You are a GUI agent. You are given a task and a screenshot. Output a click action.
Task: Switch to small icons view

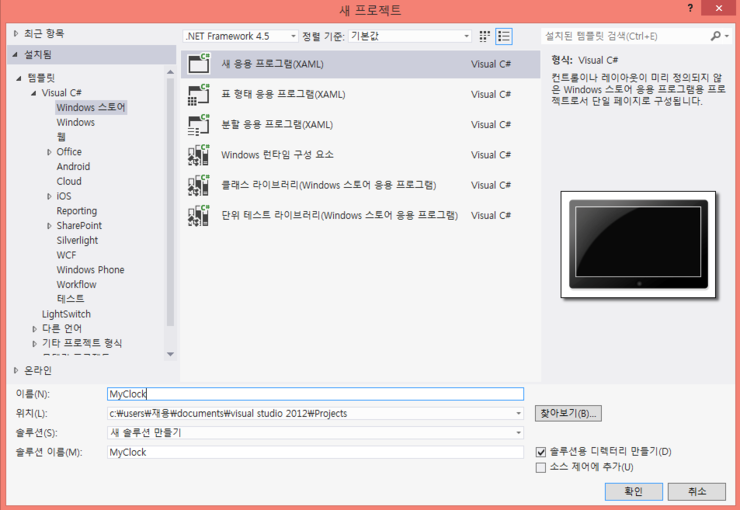point(484,36)
